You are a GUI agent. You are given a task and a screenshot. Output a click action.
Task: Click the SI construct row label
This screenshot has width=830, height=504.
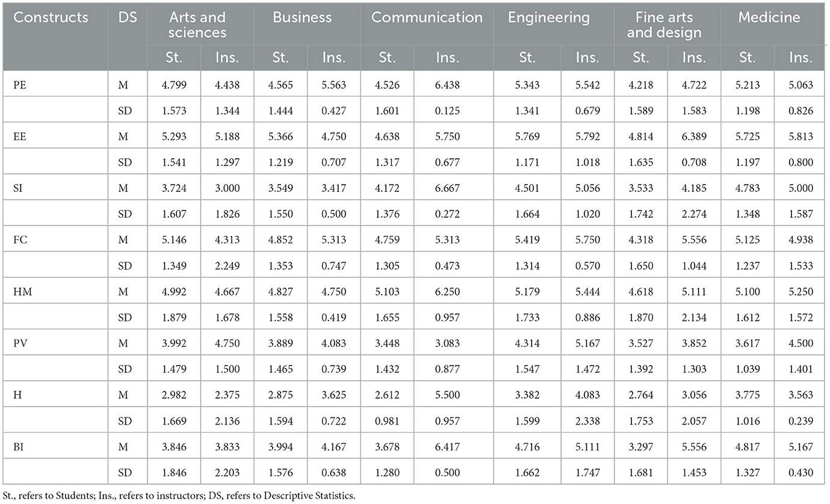pos(19,188)
